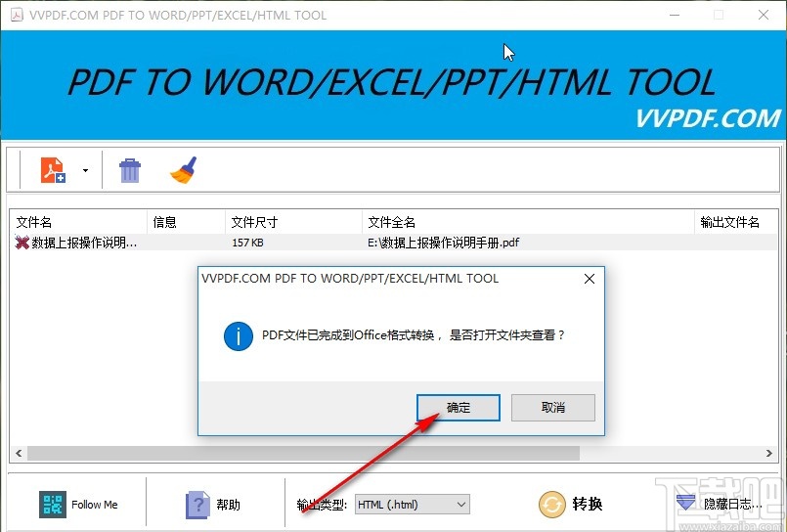Open the 输出类型 HTML (.html) dropdown
The width and height of the screenshot is (787, 532).
tap(412, 505)
